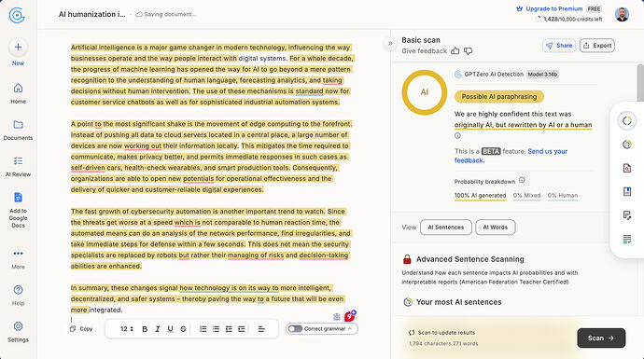Viewport: 644px width, 359px height.
Task: Click underlined 'self-driven' in second paragraph
Action: coord(88,168)
